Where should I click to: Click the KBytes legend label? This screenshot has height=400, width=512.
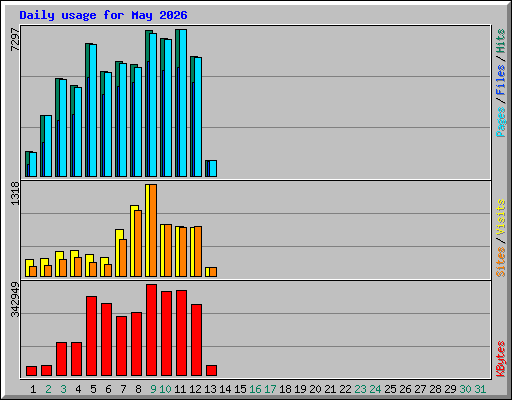[x=500, y=359]
